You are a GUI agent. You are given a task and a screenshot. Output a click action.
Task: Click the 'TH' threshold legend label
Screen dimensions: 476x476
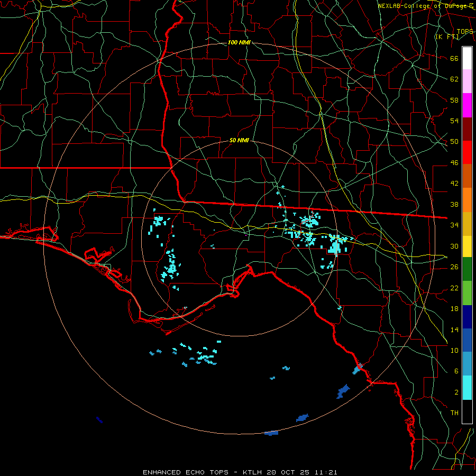[454, 413]
